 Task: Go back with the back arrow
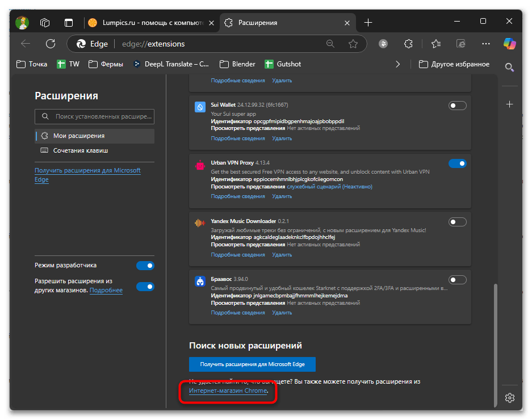(26, 44)
